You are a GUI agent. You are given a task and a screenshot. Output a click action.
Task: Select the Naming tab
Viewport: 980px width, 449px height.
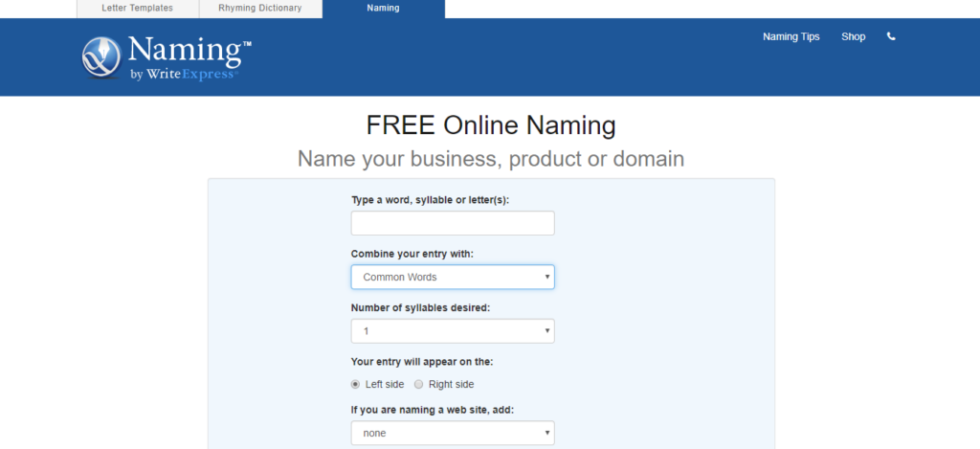coord(383,8)
